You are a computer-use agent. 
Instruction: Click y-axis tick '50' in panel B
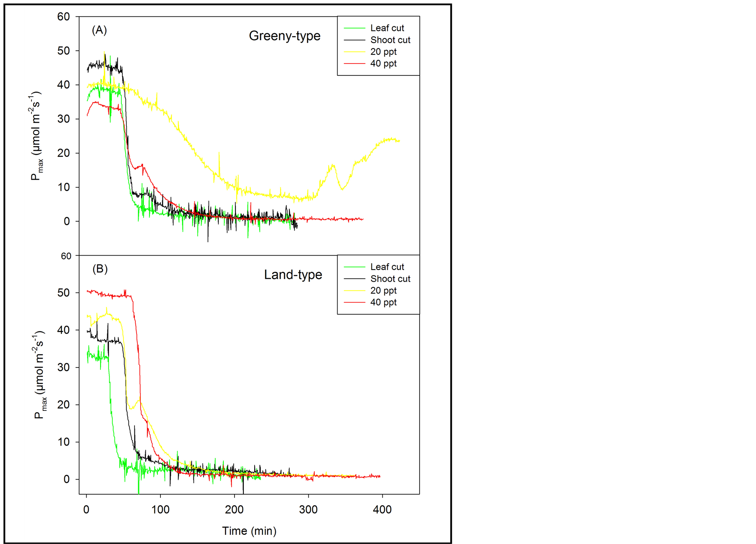(x=64, y=293)
